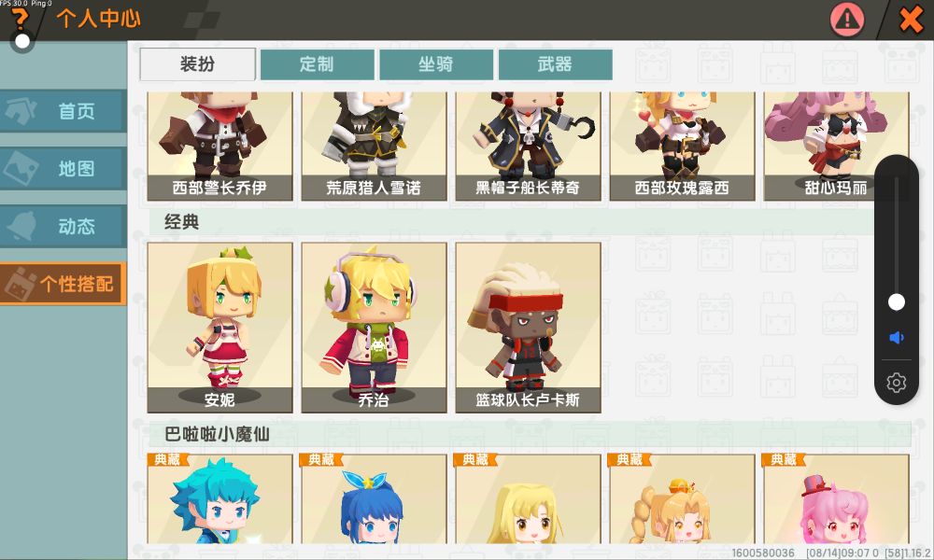Image resolution: width=934 pixels, height=560 pixels.
Task: Pick the 黑帽子船长蒂奇 pirate skin
Action: pos(529,146)
